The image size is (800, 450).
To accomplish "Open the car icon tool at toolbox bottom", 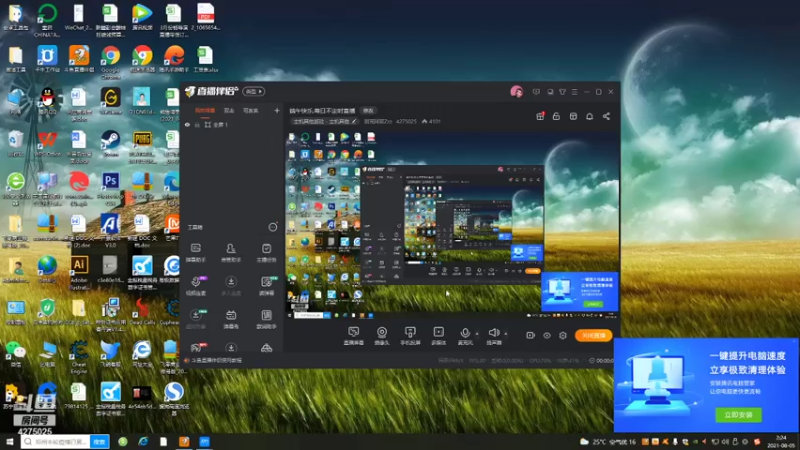I will pos(266,348).
